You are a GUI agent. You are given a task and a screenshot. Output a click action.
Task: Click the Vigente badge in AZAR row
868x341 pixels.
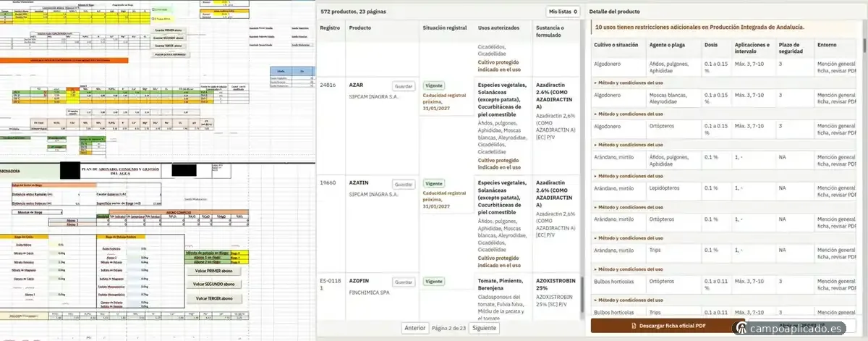tap(434, 85)
